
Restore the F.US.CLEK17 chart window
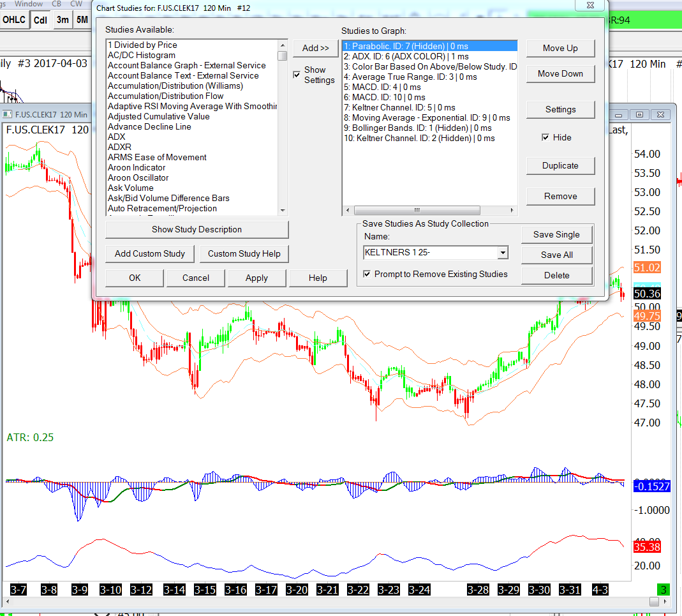(x=639, y=115)
